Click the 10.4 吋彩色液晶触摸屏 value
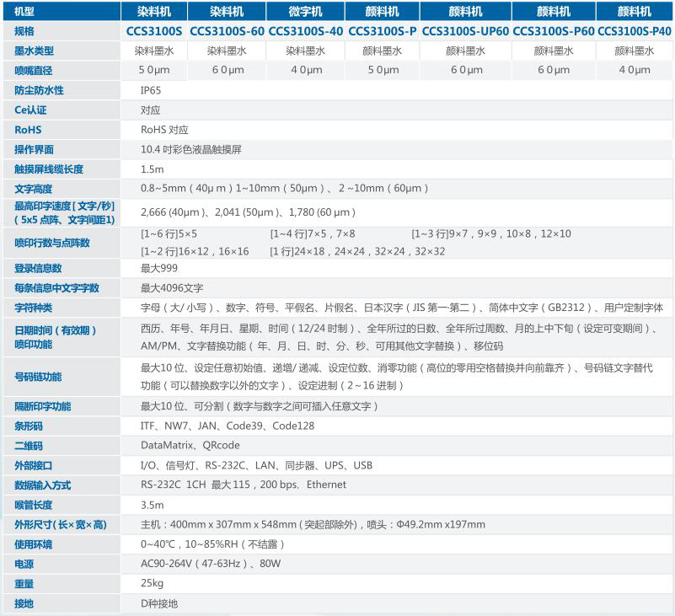Screen dimensions: 675x616 point(191,149)
